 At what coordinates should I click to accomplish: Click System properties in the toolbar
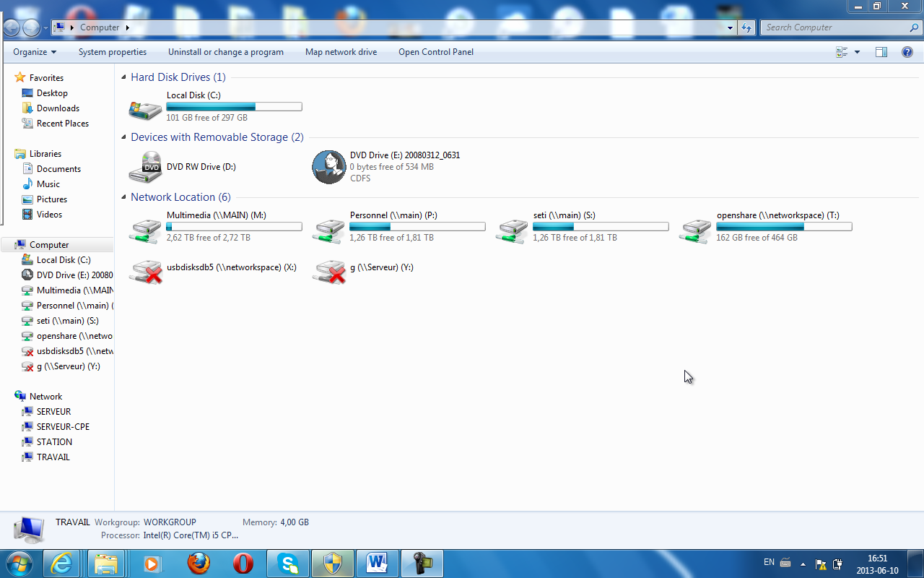click(113, 52)
